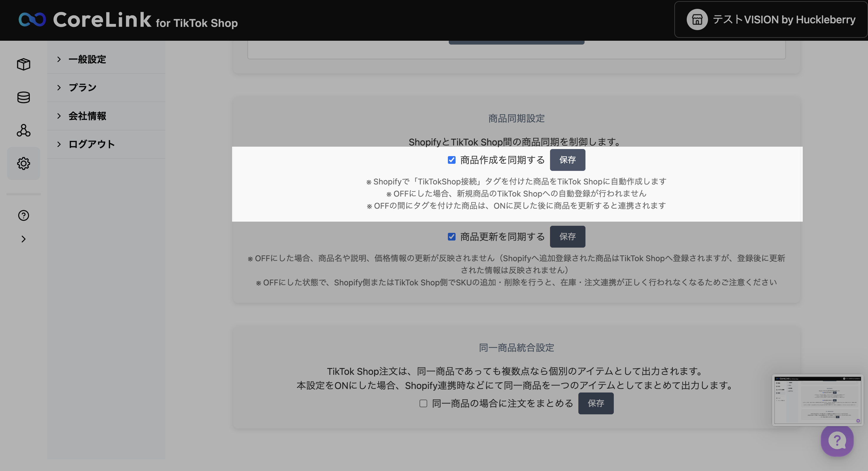868x471 pixels.
Task: Click the page preview thumbnail at bottom right
Action: coord(818,400)
